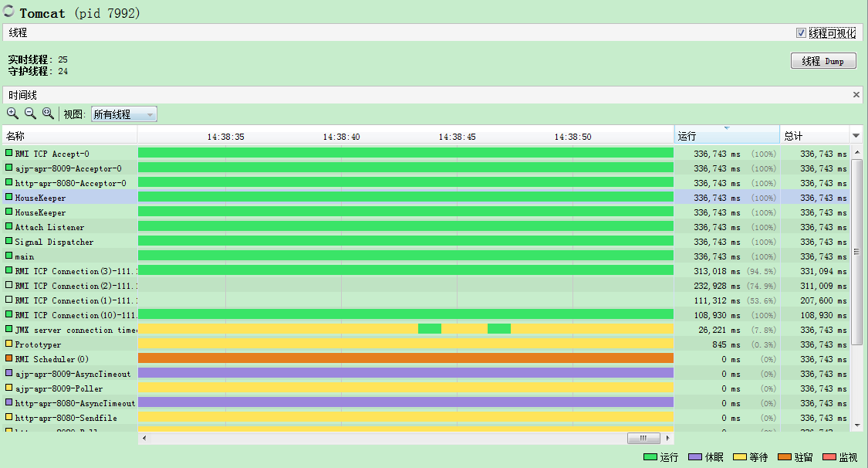Click the 232,928 ms running time value
Viewport: 868px width, 468px height.
point(717,286)
